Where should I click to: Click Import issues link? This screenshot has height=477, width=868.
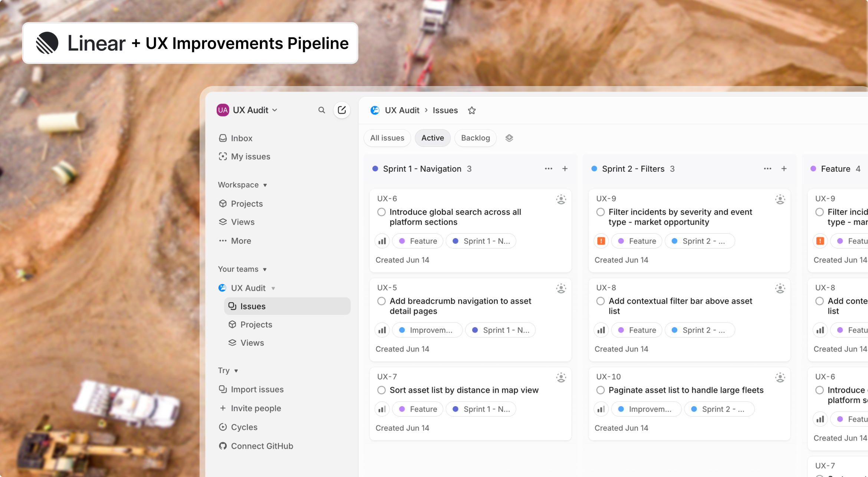click(257, 389)
